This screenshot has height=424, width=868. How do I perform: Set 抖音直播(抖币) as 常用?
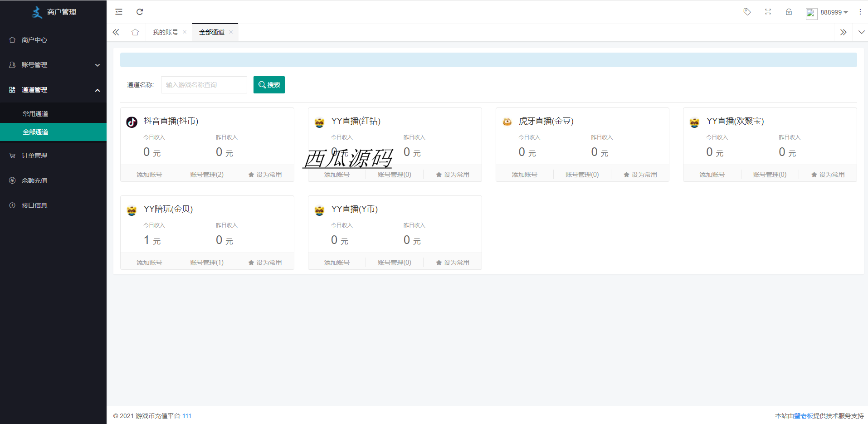265,175
